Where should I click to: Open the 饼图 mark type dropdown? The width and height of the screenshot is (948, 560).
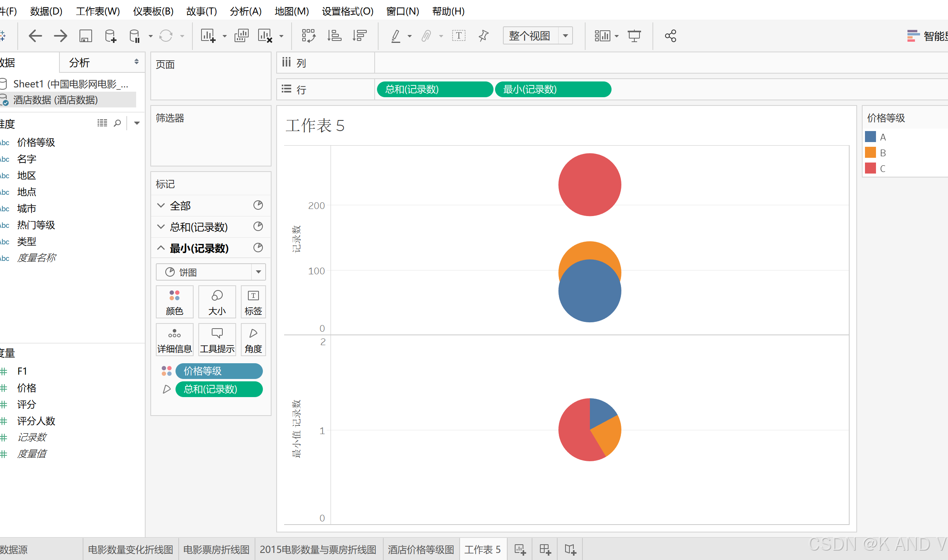pos(258,272)
